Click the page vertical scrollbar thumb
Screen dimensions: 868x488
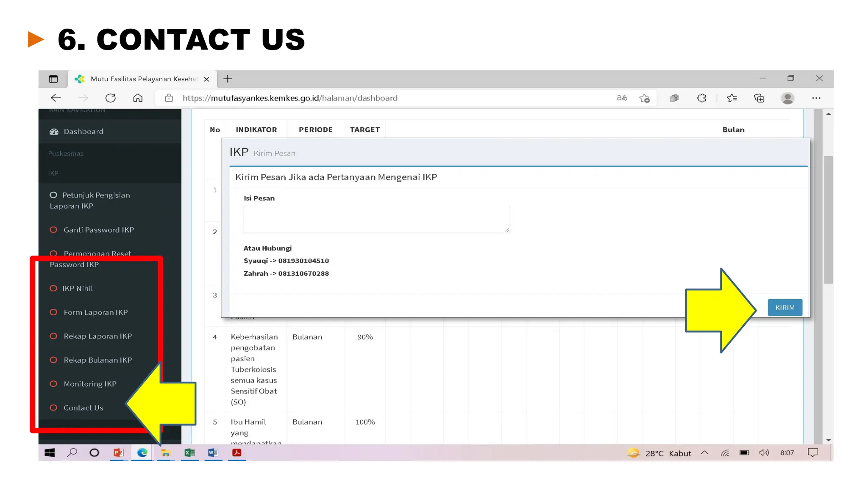coord(828,220)
